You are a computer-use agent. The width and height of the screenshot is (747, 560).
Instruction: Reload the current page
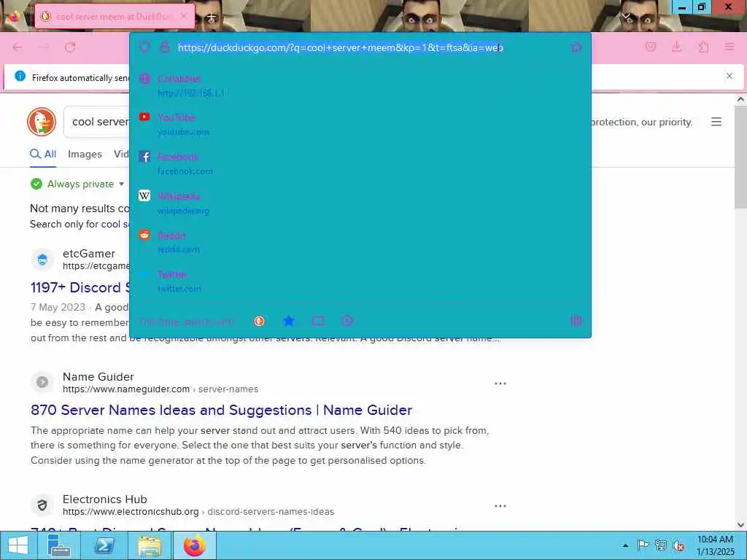tap(70, 47)
